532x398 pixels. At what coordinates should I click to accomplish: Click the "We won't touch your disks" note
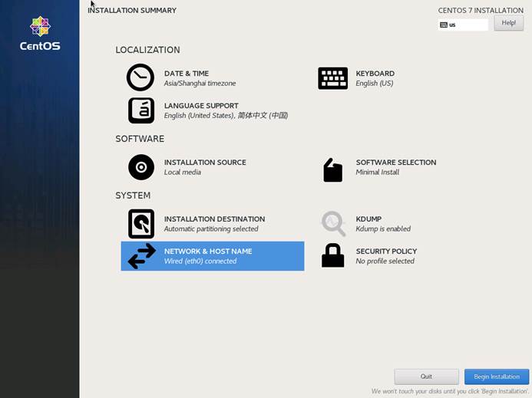pyautogui.click(x=450, y=391)
